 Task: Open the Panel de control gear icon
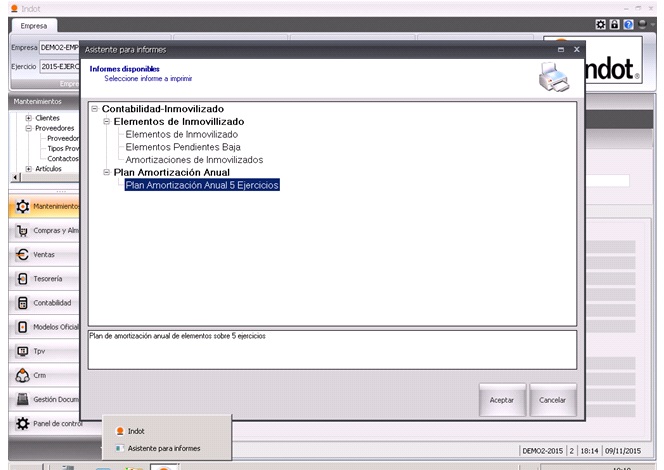coord(22,423)
